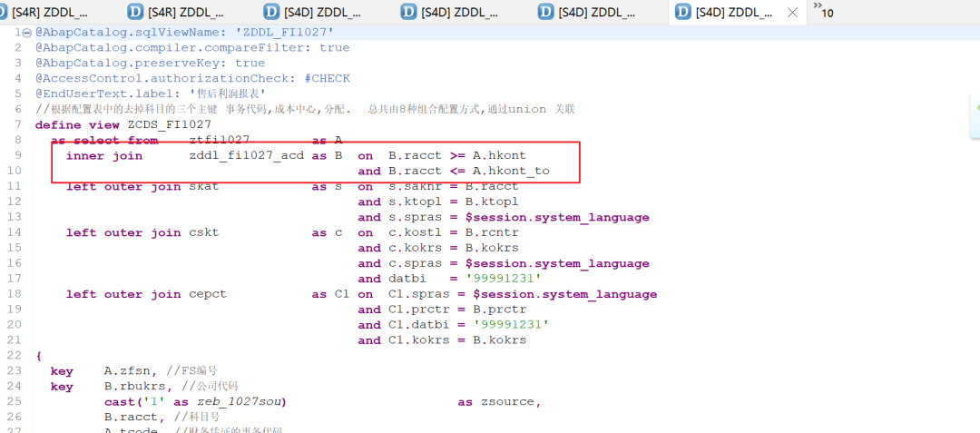This screenshot has width=980, height=433.
Task: Click line number 25 in the gutter
Action: tap(15, 402)
